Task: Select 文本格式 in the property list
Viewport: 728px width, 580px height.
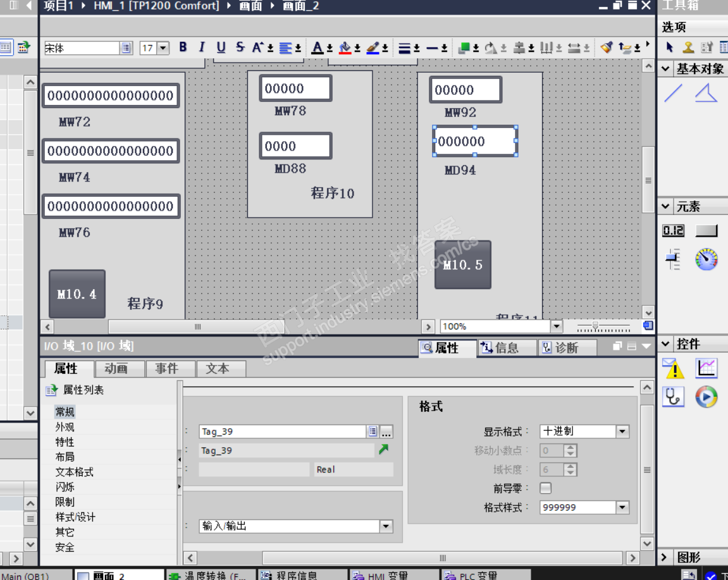Action: coord(74,472)
